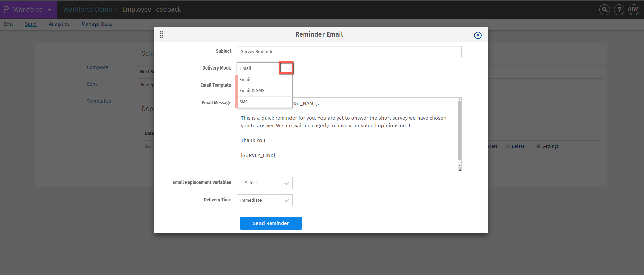Collapse the Delivery Mode dropdown arrow
Image resolution: width=644 pixels, height=275 pixels.
pyautogui.click(x=286, y=68)
